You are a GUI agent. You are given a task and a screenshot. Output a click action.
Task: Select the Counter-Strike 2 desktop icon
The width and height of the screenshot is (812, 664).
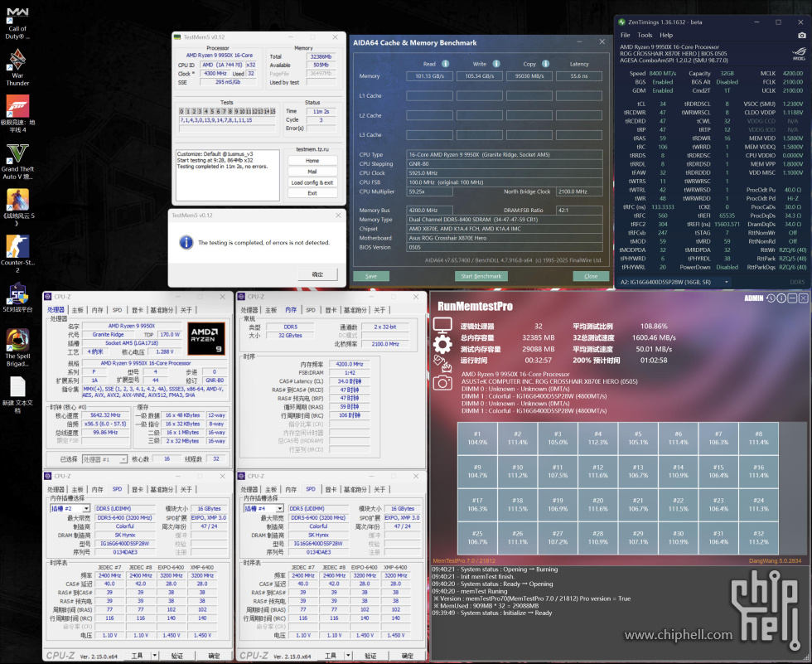17,254
